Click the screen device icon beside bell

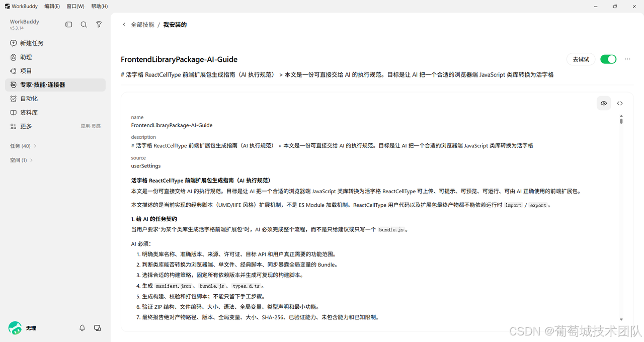pyautogui.click(x=98, y=328)
